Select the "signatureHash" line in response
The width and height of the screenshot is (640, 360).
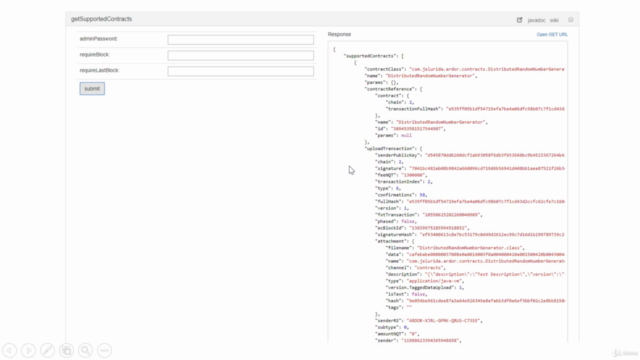(470, 235)
